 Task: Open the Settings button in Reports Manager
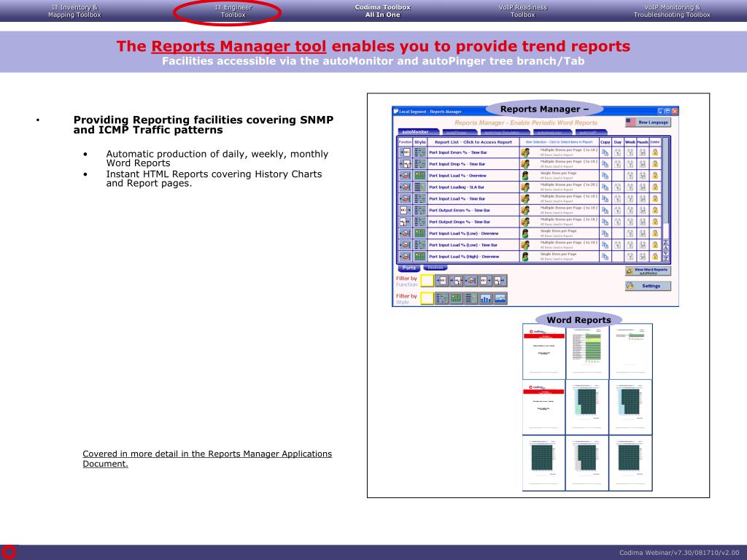pyautogui.click(x=648, y=286)
